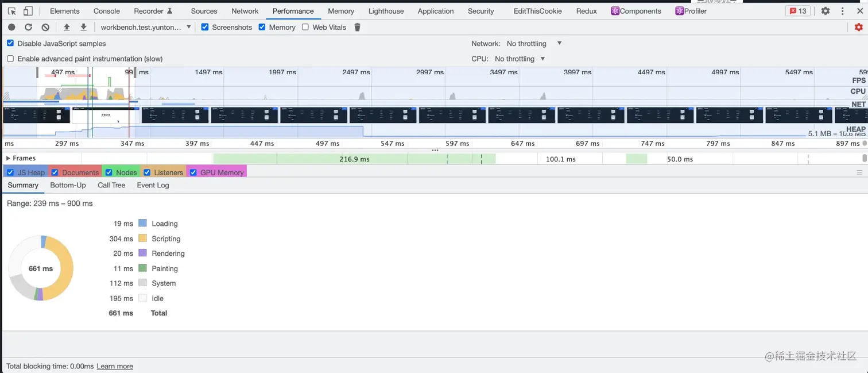
Task: Open the DevTools three-dot menu
Action: (x=842, y=11)
